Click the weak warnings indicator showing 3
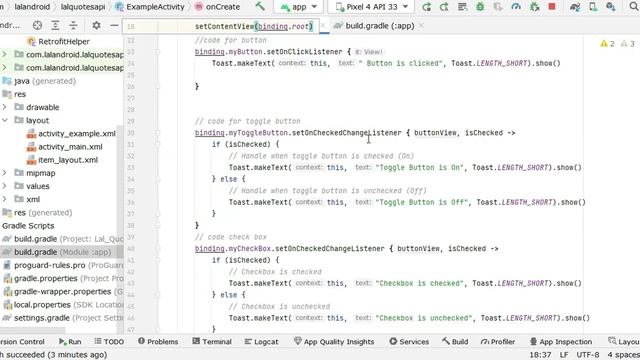The height and width of the screenshot is (360, 640). pos(628,44)
